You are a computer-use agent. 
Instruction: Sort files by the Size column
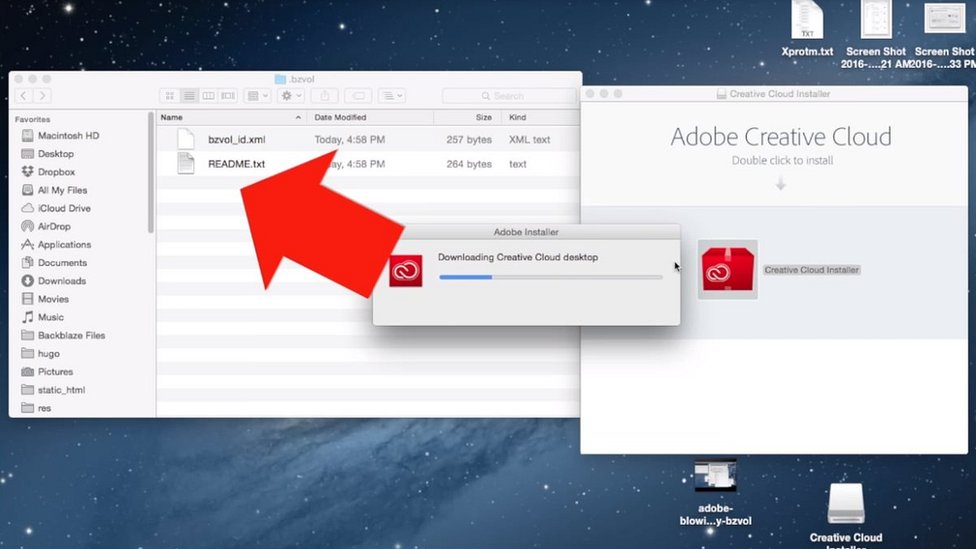467,117
